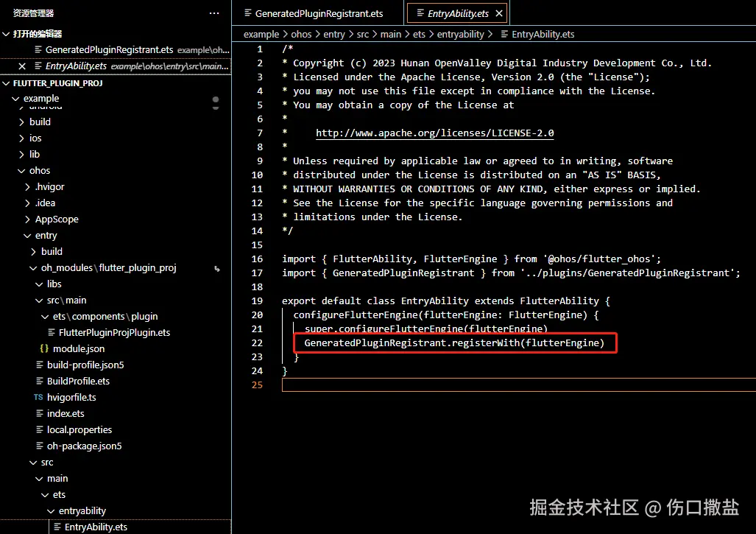
Task: Expand the .idea folder
Action: [x=27, y=203]
